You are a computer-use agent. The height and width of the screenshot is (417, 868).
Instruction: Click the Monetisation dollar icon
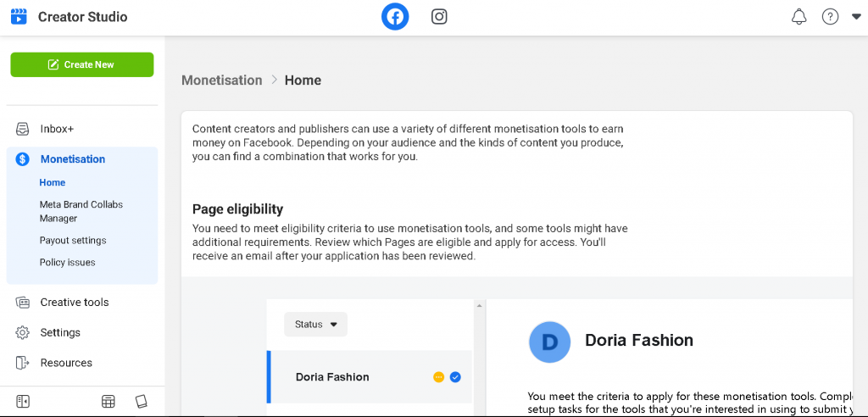pos(22,159)
